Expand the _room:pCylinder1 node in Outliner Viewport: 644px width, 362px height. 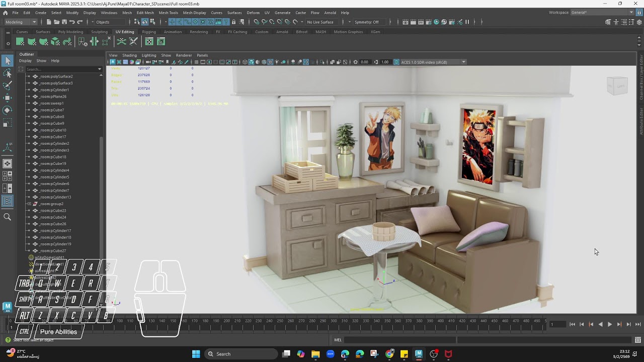(28, 90)
